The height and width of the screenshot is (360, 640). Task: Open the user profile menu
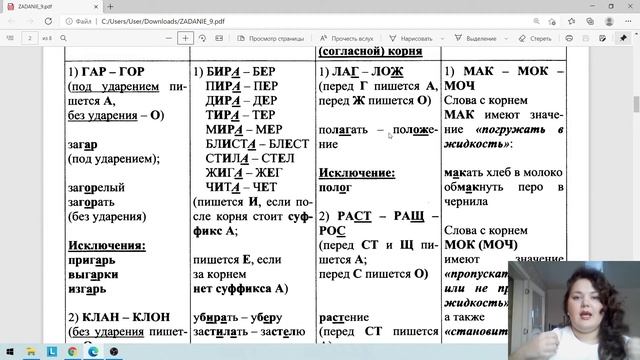coord(609,21)
